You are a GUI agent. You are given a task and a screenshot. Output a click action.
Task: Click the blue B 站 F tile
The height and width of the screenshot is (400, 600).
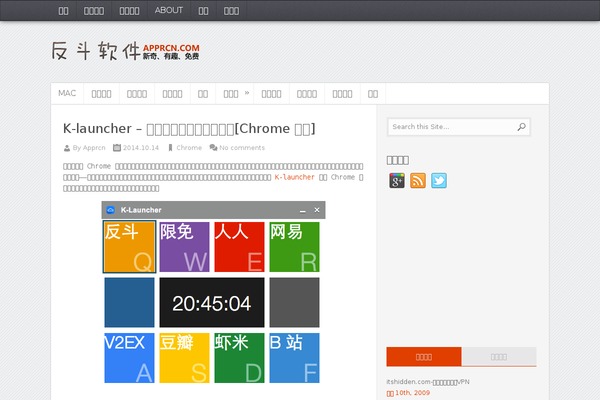pos(294,358)
